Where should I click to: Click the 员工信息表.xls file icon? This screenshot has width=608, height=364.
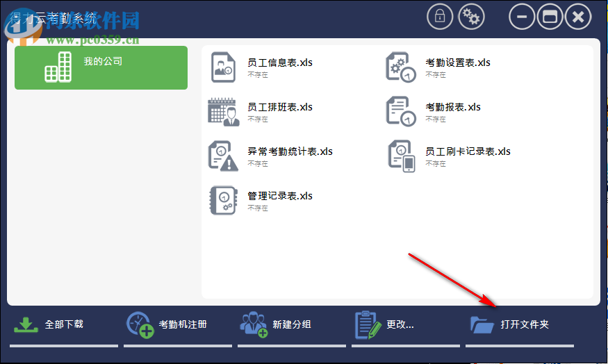(x=223, y=67)
